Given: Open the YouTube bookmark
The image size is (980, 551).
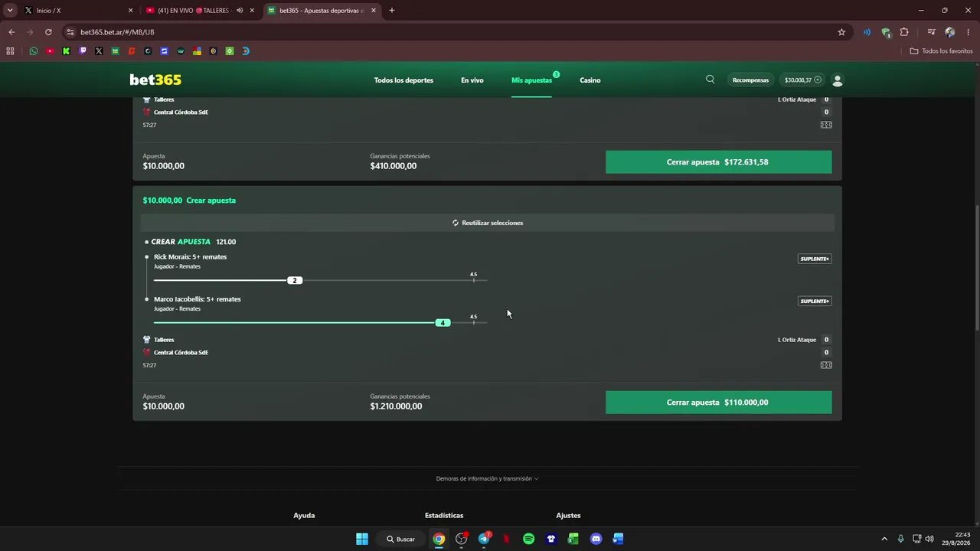Looking at the screenshot, I should coord(50,51).
